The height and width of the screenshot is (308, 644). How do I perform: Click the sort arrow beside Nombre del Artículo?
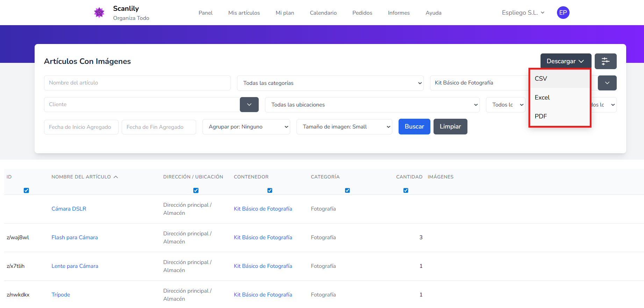coord(116,177)
